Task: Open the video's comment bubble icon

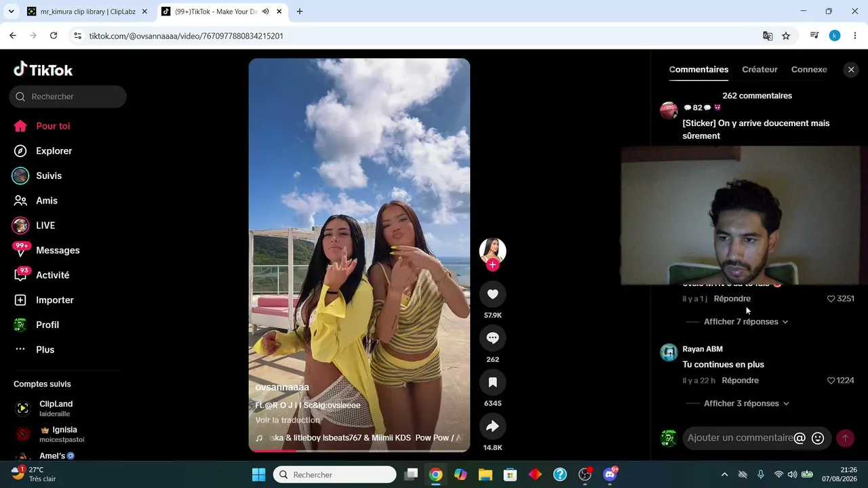Action: [x=493, y=338]
